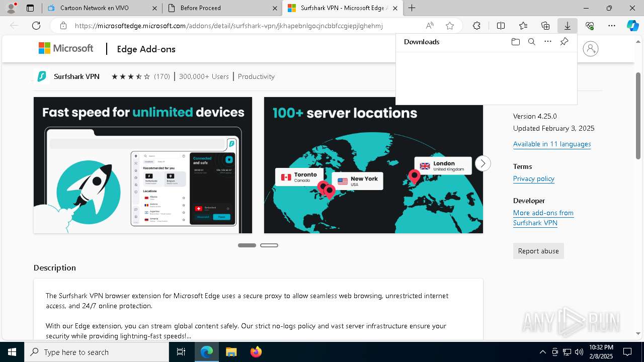Viewport: 644px width, 362px height.
Task: Open Edge Add-ons home link
Action: (146, 49)
